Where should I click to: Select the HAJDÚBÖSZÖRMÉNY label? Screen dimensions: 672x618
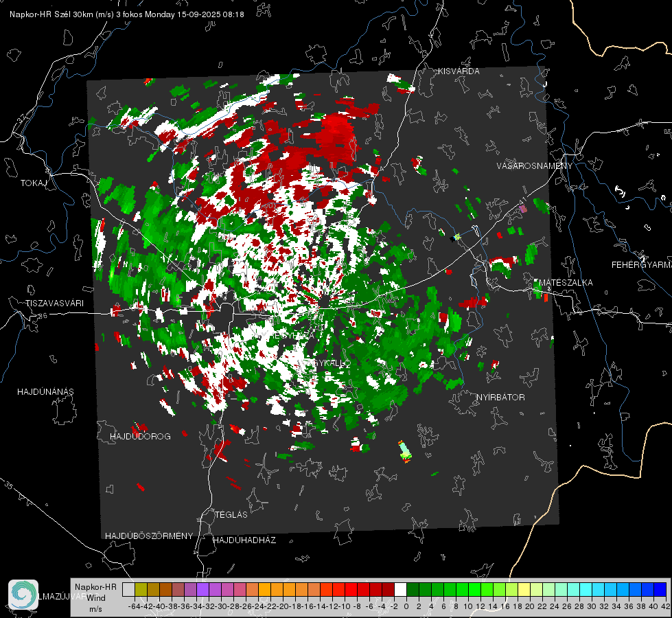149,536
